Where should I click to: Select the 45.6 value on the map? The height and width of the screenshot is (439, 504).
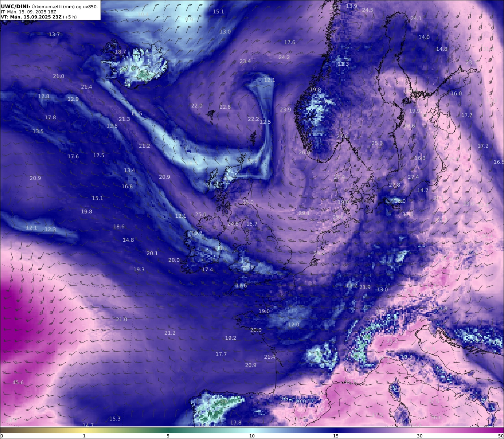(x=18, y=382)
